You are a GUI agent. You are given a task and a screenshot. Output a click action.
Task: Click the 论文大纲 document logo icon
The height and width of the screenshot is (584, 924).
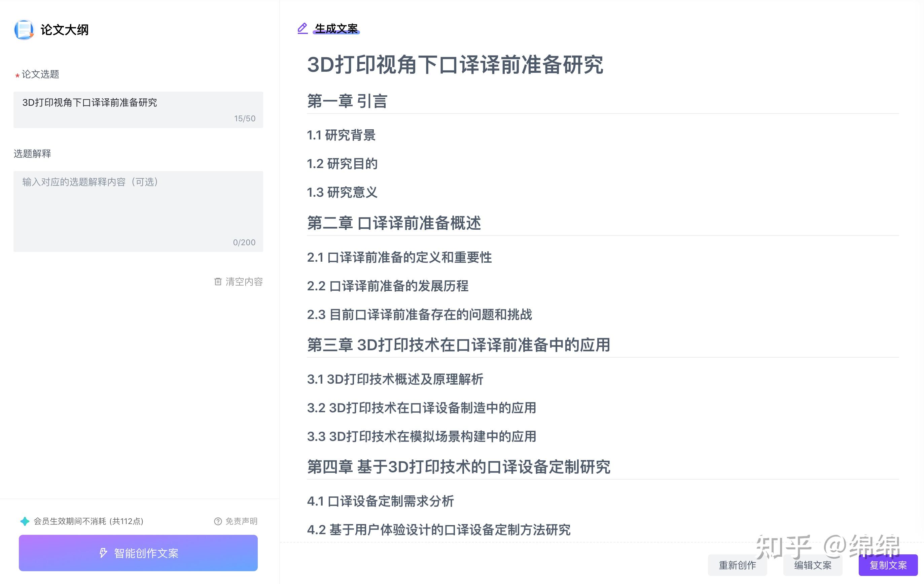pyautogui.click(x=24, y=30)
